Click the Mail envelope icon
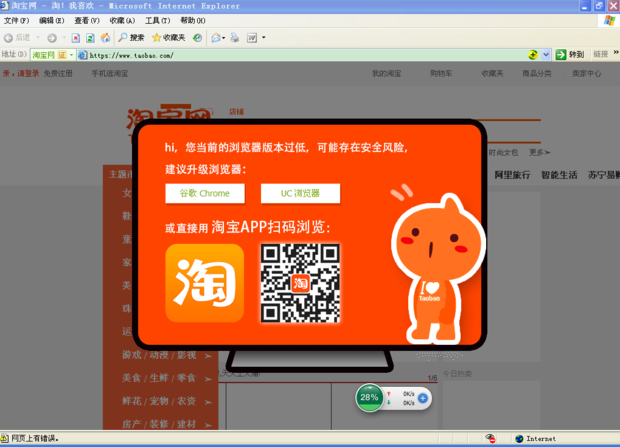The width and height of the screenshot is (620, 447). (x=215, y=38)
